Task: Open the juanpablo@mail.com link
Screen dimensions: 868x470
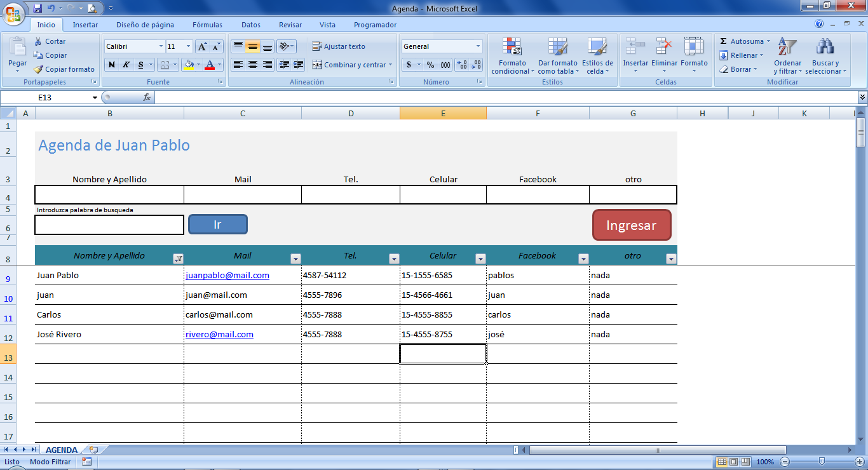Action: tap(227, 276)
